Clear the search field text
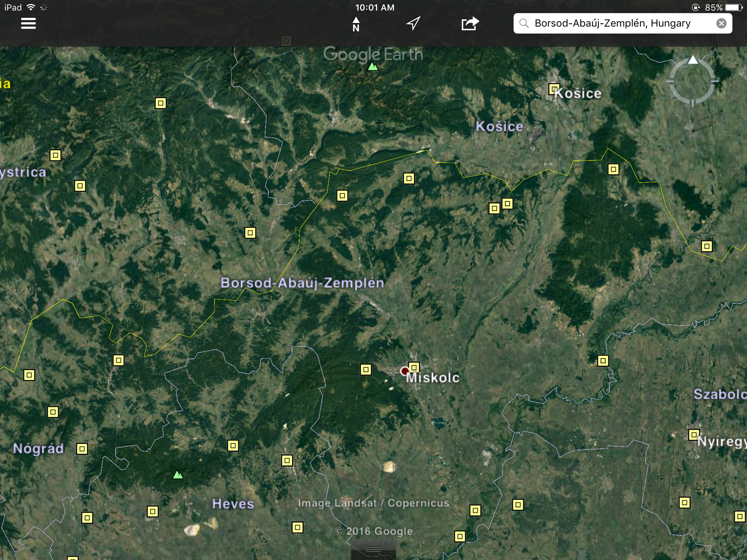 721,23
